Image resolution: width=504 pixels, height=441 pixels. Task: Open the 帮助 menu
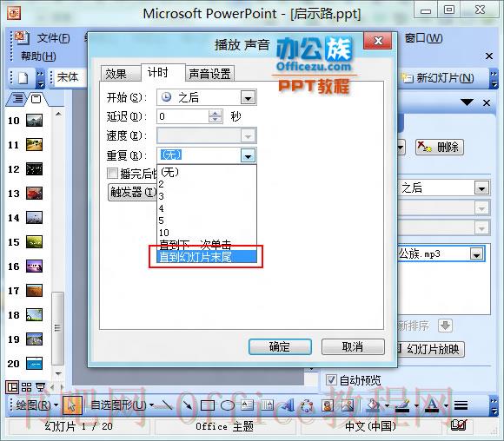pyautogui.click(x=38, y=56)
